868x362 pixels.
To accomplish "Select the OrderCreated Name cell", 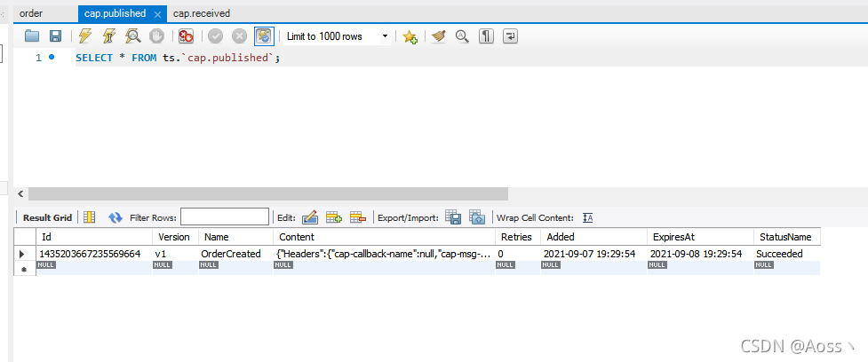I will (235, 254).
